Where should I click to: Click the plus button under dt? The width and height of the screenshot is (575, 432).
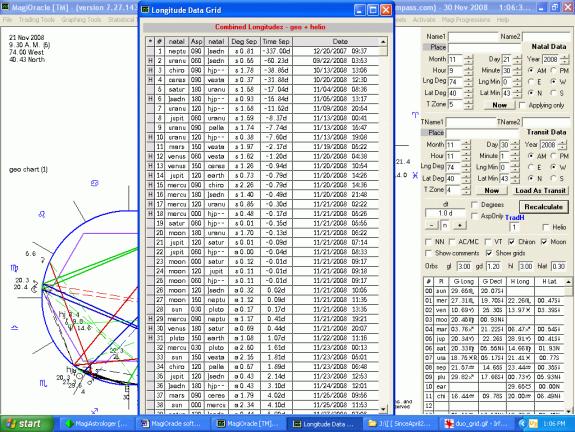pos(459,225)
